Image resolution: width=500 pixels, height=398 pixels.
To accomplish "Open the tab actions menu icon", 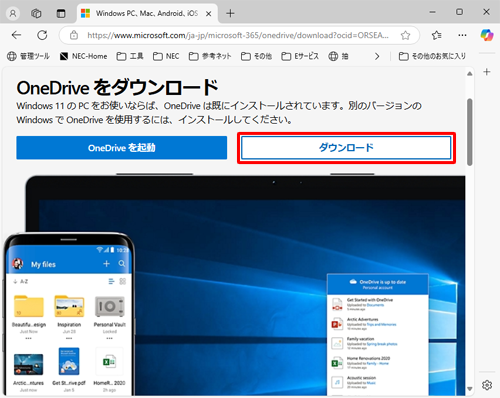I will [61, 13].
